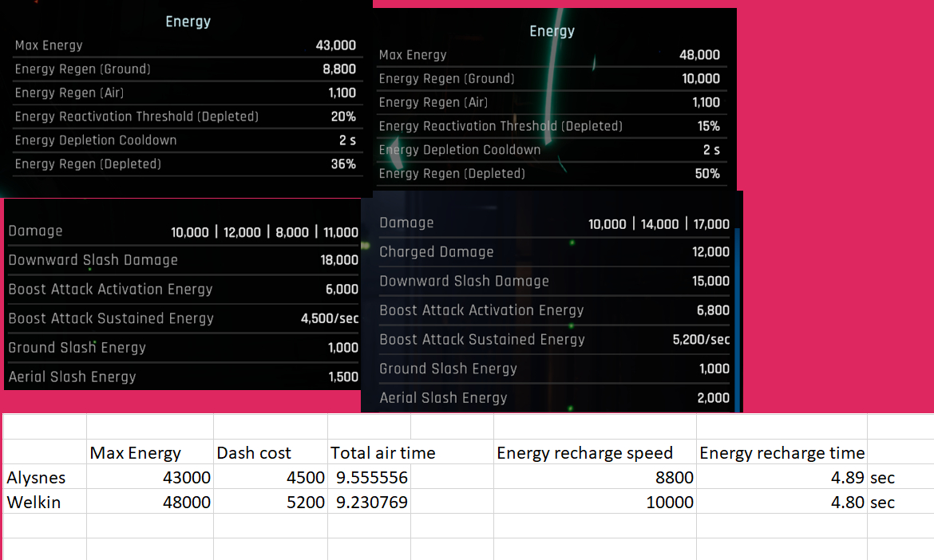The width and height of the screenshot is (934, 560).
Task: Click the sec cell in Alysnes row
Action: click(x=900, y=477)
